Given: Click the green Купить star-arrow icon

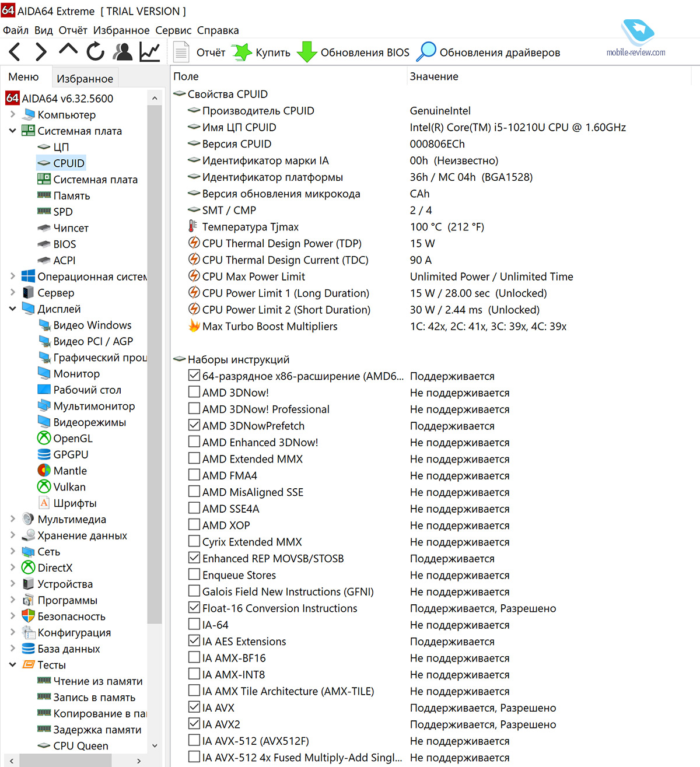Looking at the screenshot, I should click(242, 52).
